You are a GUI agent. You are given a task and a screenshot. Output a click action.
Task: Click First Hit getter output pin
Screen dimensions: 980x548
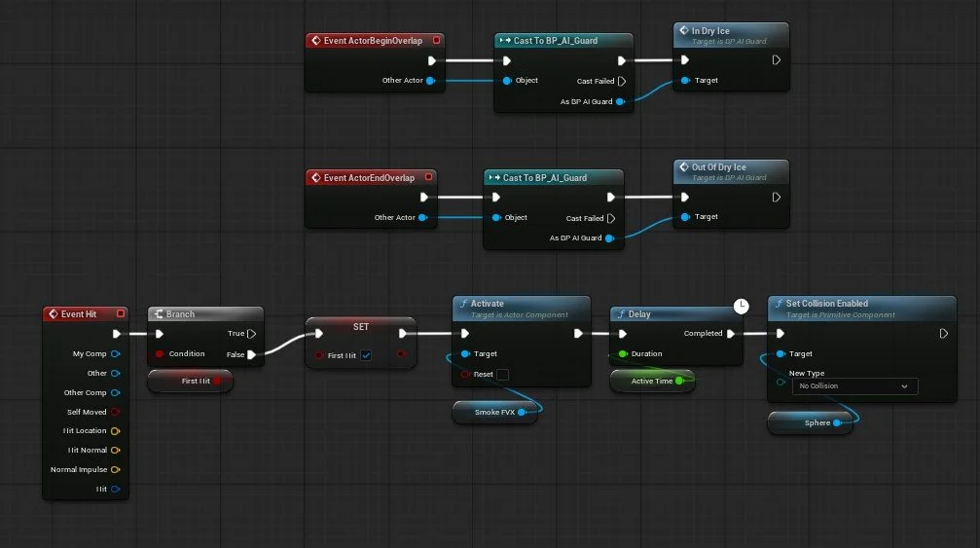tap(216, 381)
